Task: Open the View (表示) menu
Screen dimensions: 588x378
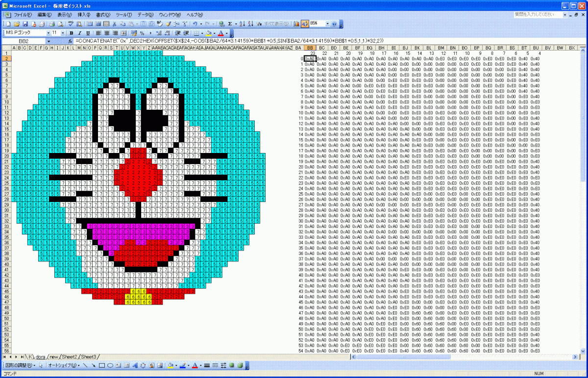Action: [x=65, y=15]
